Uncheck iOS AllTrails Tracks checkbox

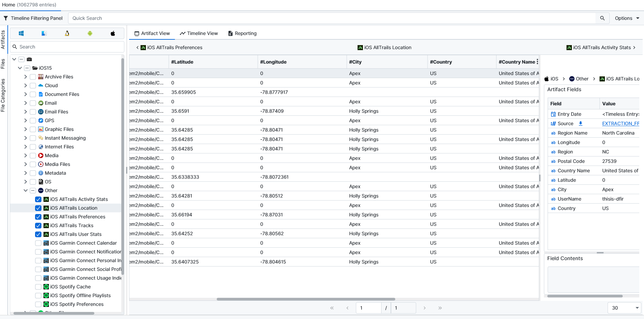pos(38,225)
